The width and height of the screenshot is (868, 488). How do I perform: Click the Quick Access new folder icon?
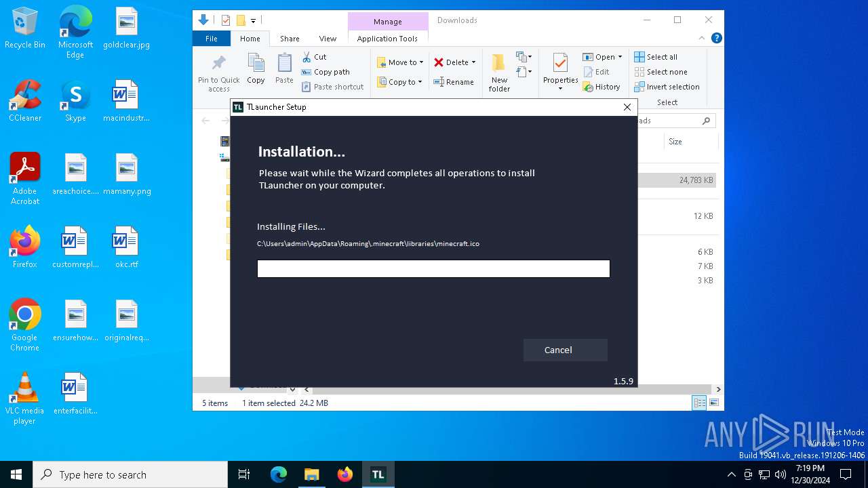pyautogui.click(x=241, y=20)
